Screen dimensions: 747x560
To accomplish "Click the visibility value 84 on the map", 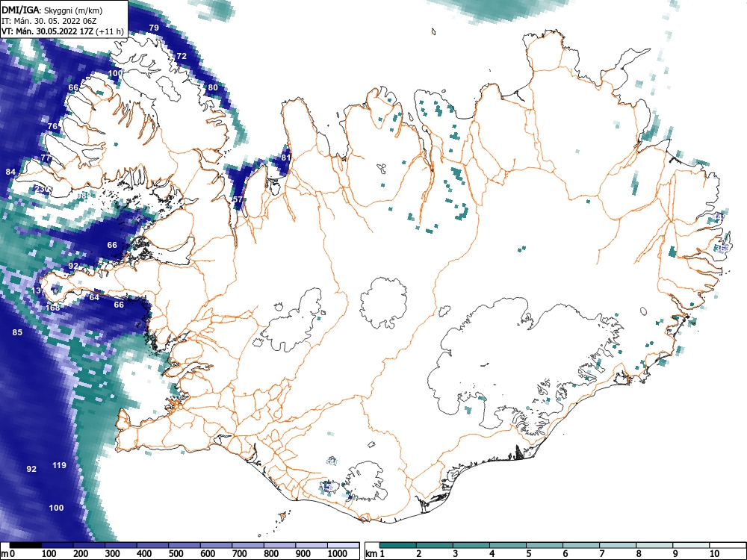I will click(x=10, y=172).
